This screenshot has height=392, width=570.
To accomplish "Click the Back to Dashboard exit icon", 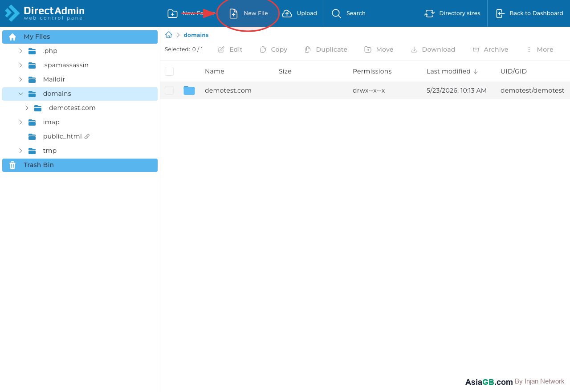I will [x=500, y=13].
